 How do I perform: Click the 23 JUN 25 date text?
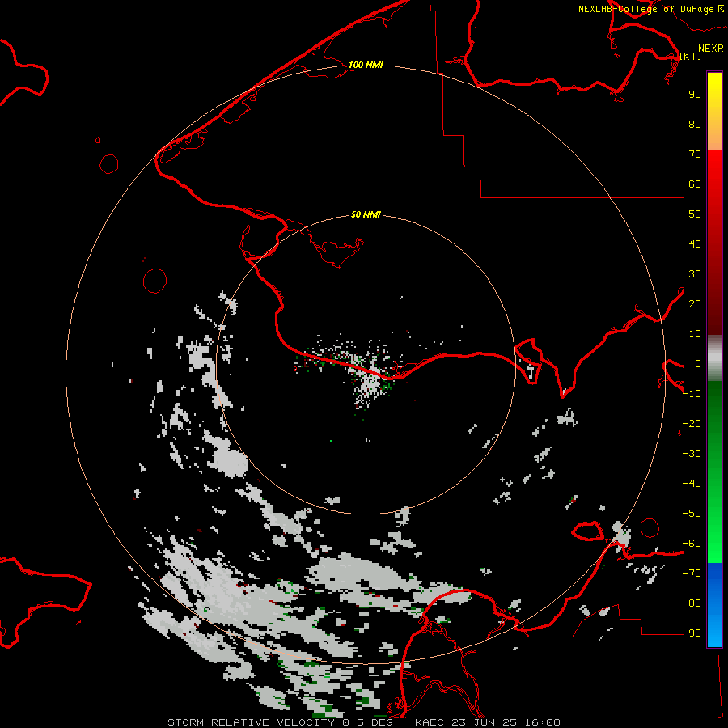click(485, 722)
